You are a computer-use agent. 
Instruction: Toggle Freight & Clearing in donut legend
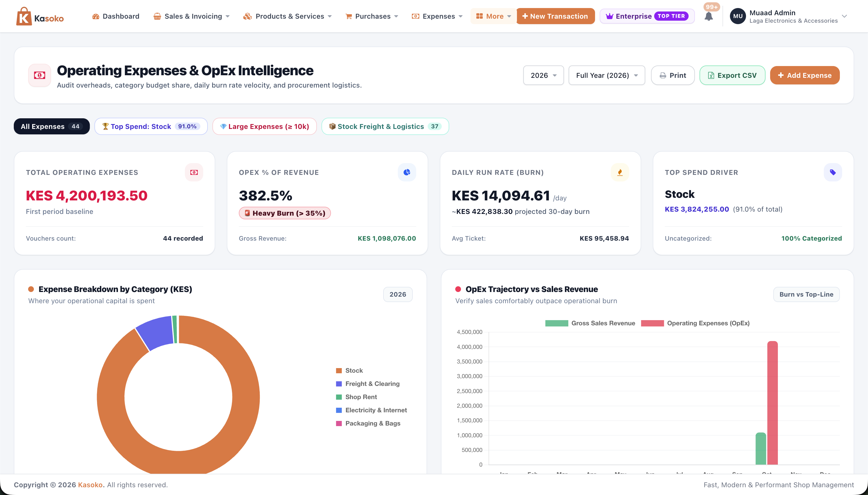(367, 384)
